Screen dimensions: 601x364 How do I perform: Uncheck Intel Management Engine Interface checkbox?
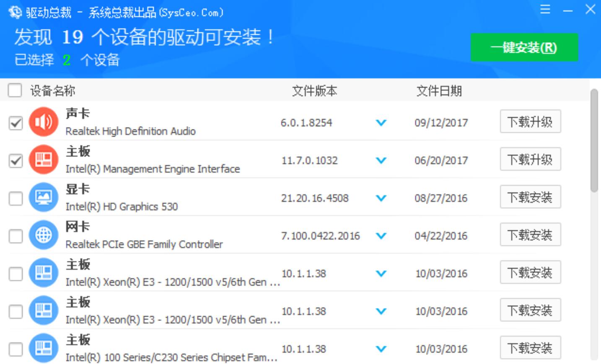[x=16, y=160]
